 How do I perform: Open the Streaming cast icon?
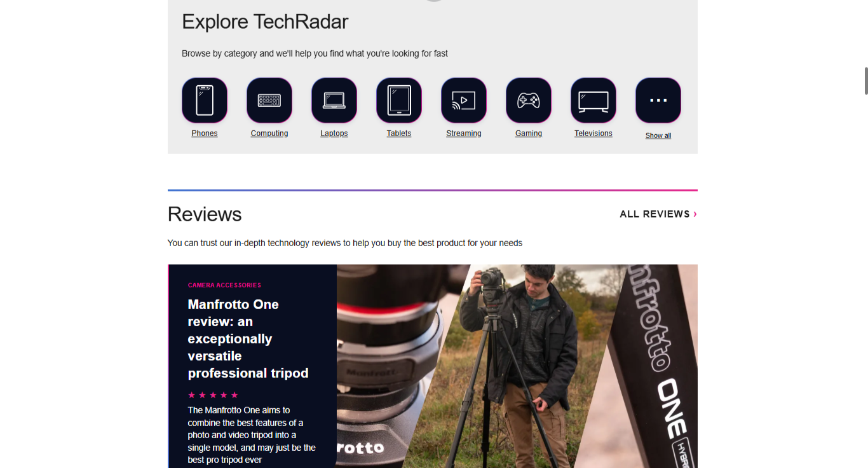464,100
